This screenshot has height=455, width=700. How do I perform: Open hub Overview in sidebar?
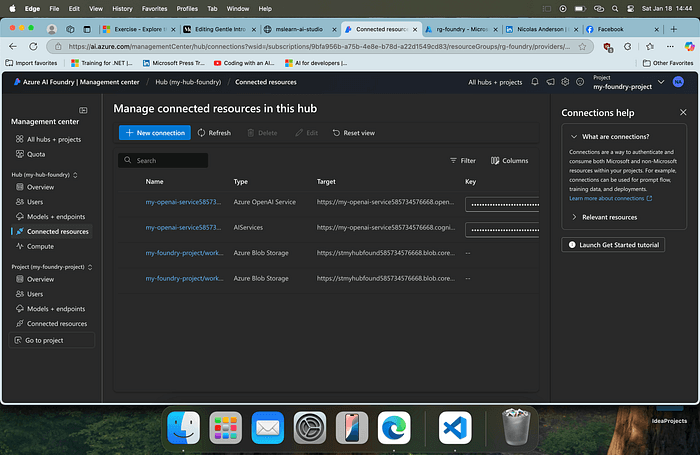click(x=35, y=187)
